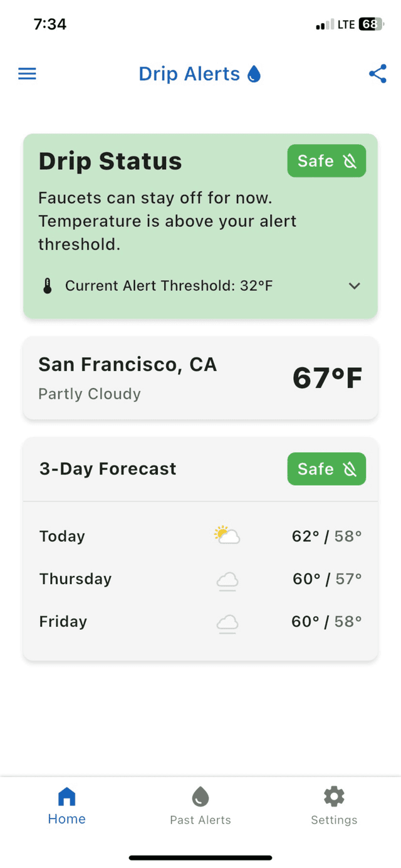
Task: Toggle the Safe badge on 3-Day Forecast card
Action: coord(326,468)
